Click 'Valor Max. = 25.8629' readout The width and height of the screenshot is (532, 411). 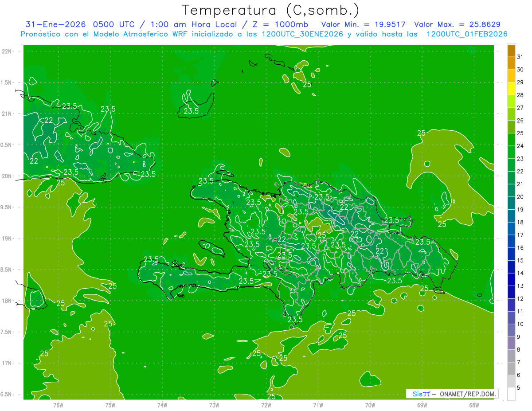tap(457, 24)
